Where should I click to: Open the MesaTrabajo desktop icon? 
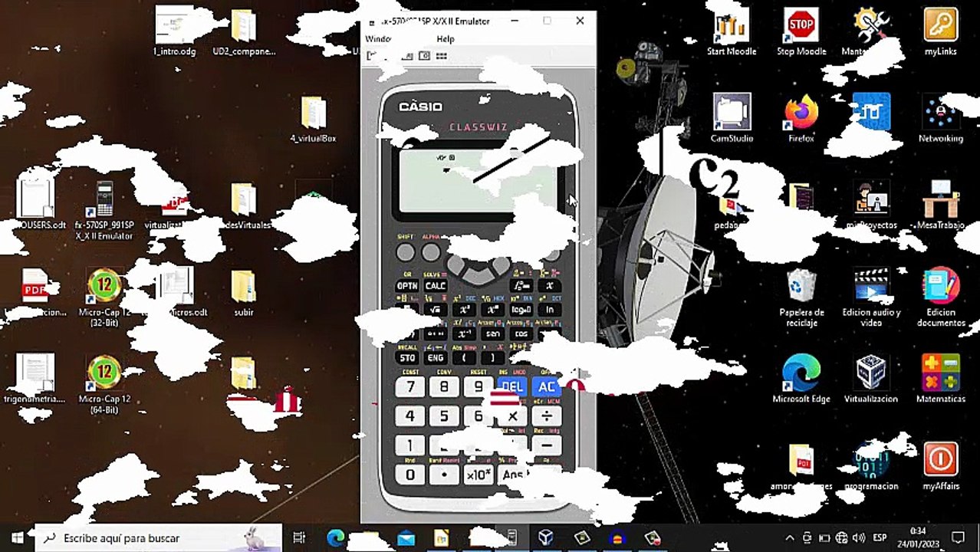(940, 205)
